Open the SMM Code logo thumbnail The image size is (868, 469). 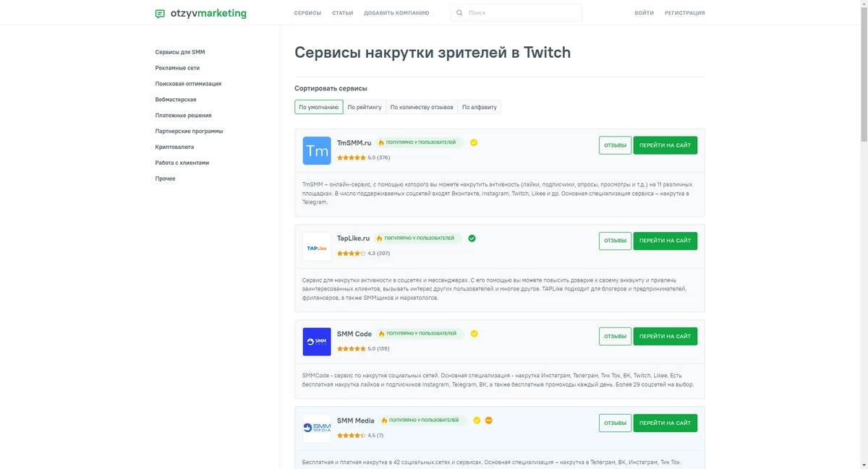click(317, 342)
